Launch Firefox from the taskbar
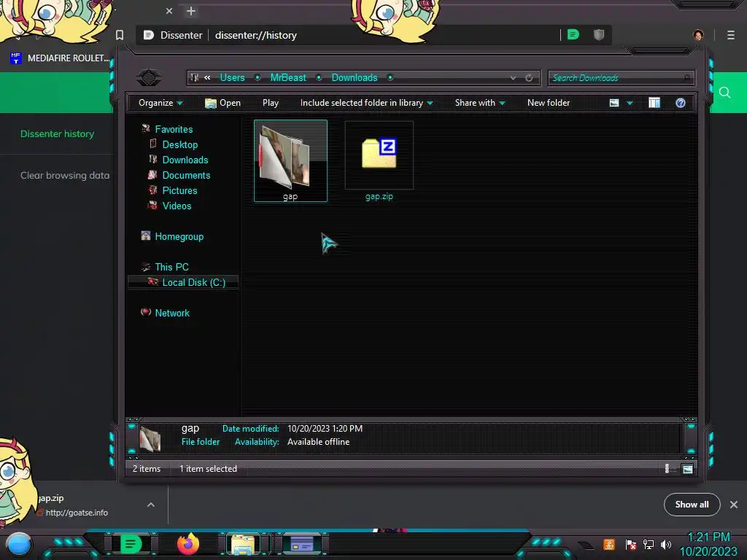 pyautogui.click(x=187, y=544)
